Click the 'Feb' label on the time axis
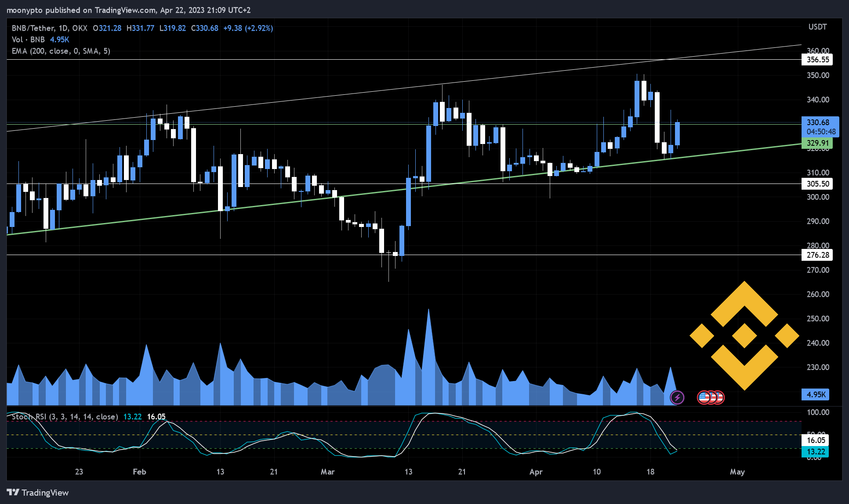This screenshot has width=849, height=504. pos(139,472)
